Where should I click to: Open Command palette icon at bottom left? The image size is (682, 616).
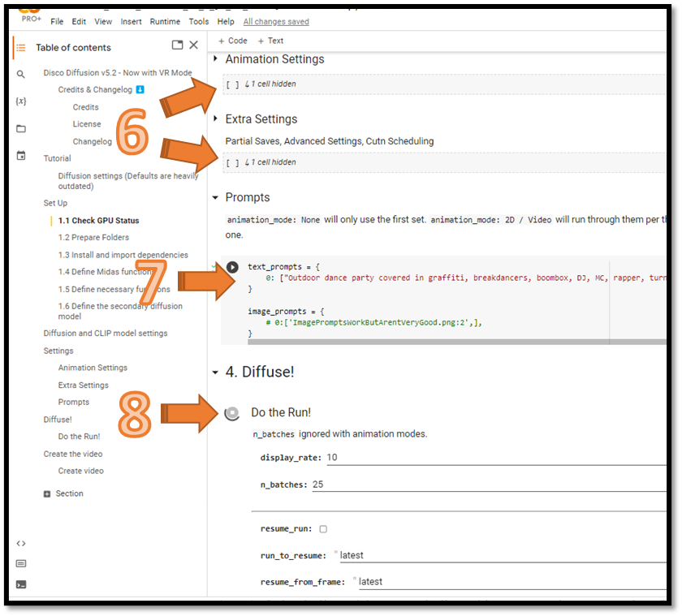click(x=21, y=564)
